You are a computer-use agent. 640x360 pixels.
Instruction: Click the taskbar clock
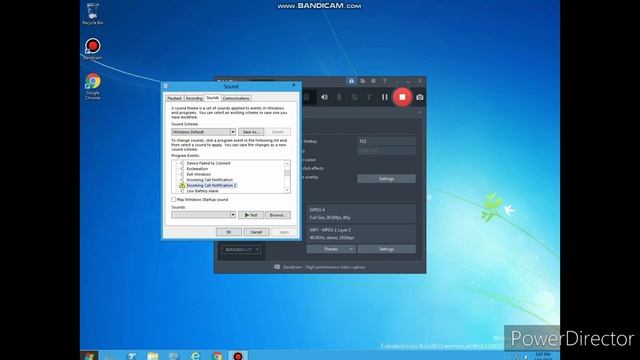543,356
